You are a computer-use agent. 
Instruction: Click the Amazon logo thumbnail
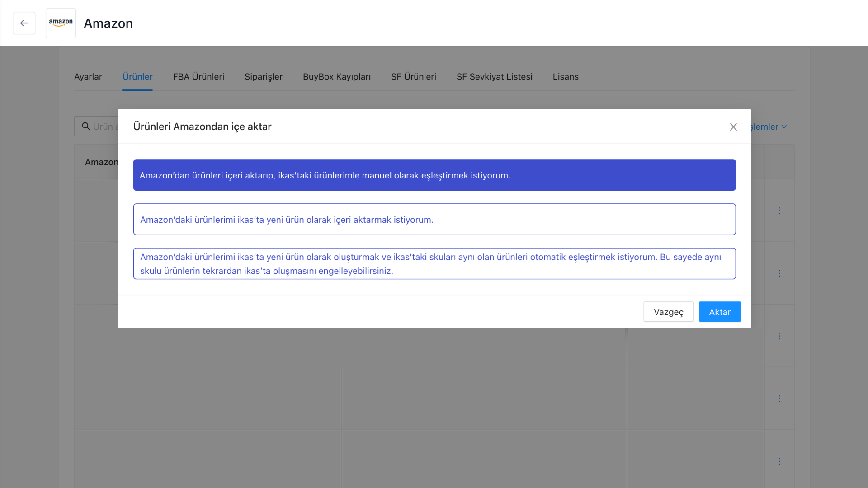(61, 23)
